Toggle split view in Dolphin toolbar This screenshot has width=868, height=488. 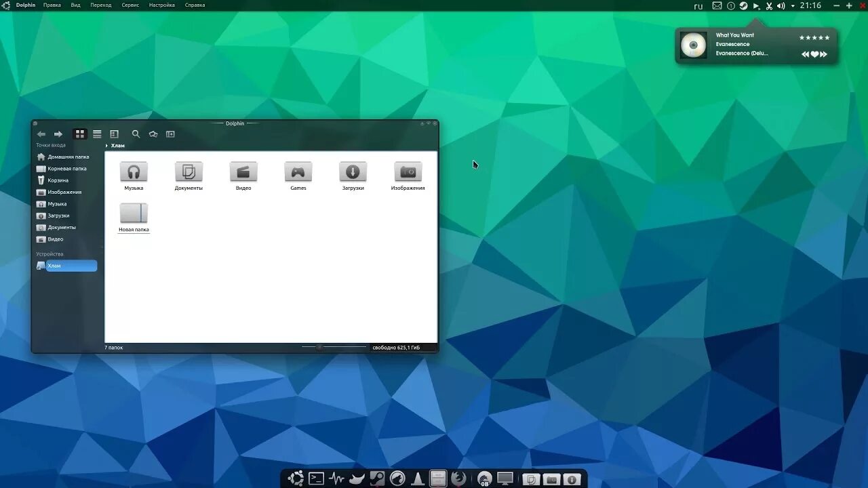[x=170, y=134]
